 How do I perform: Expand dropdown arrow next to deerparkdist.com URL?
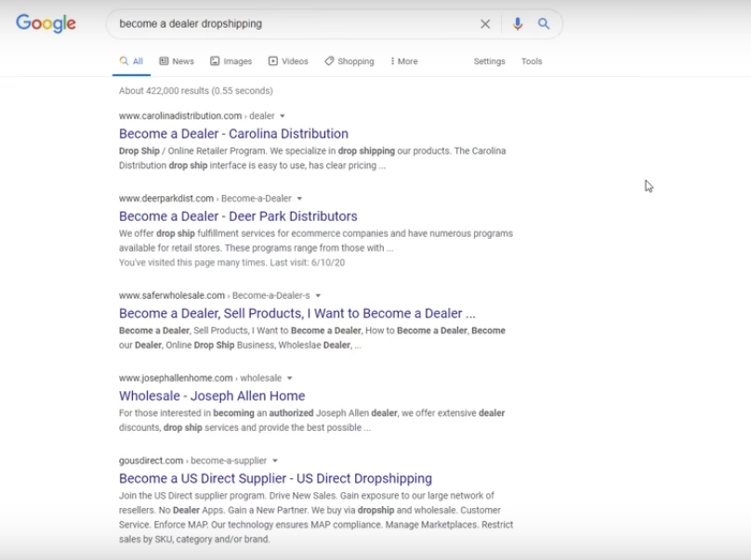[299, 199]
